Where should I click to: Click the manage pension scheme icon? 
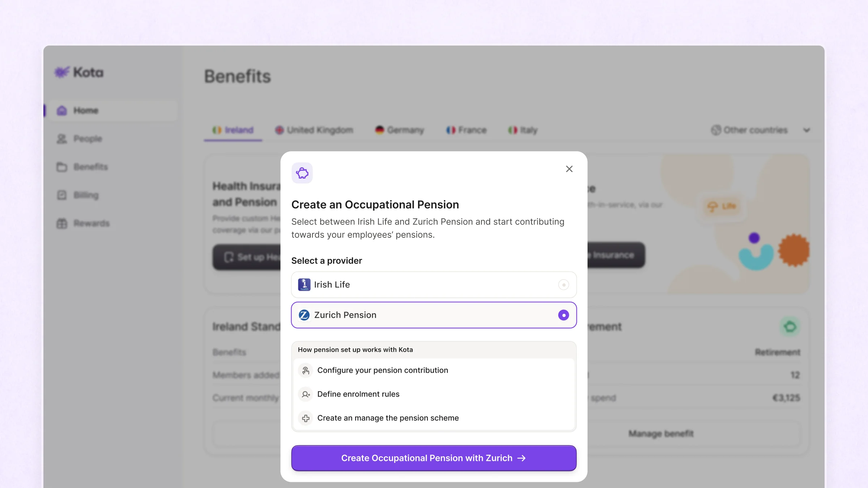pos(306,418)
